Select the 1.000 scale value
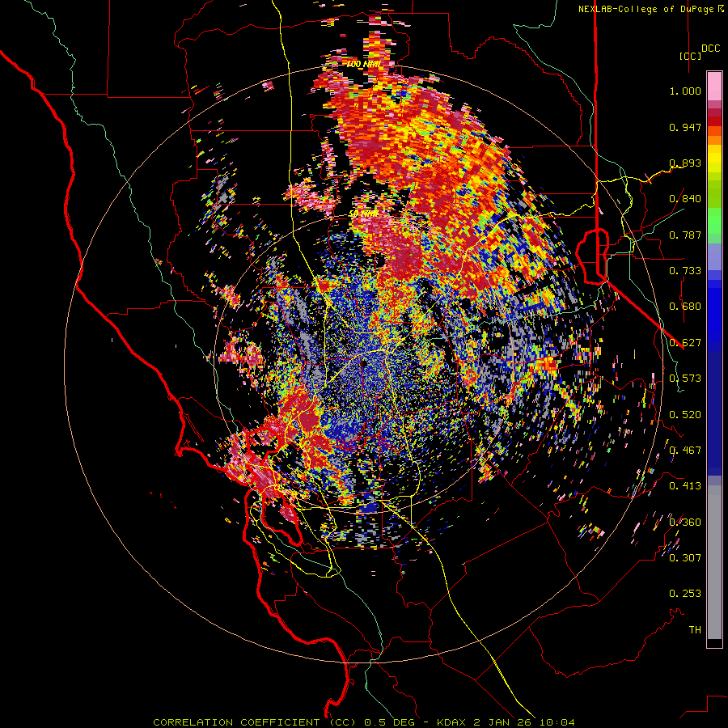Screen dimensions: 728x728 tap(685, 91)
